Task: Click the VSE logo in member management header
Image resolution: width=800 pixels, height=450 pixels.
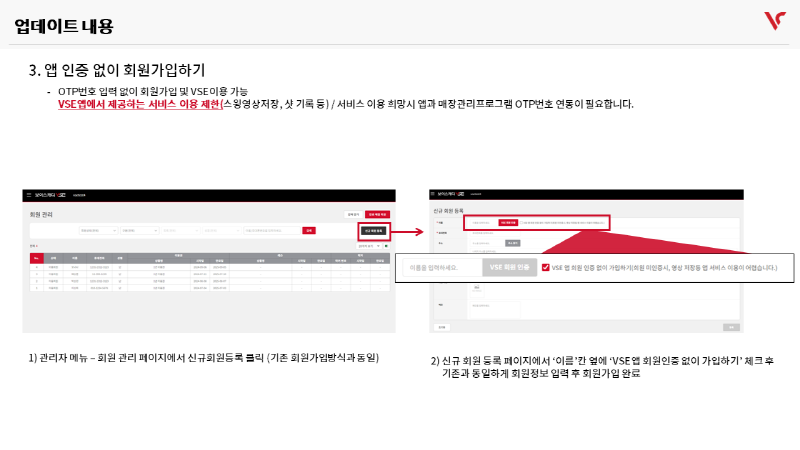Action: coord(61,195)
